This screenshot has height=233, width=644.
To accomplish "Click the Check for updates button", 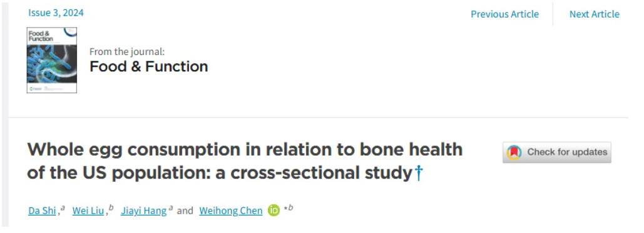I will [x=557, y=152].
